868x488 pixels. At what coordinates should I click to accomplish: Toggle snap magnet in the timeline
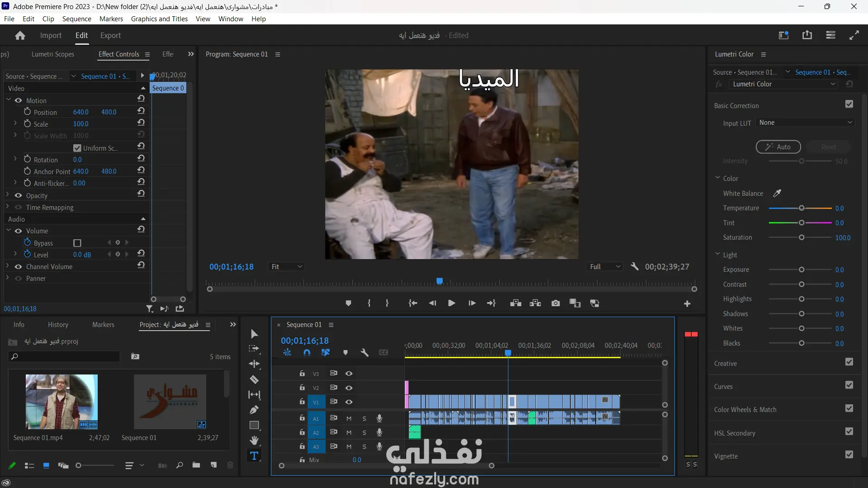(307, 352)
